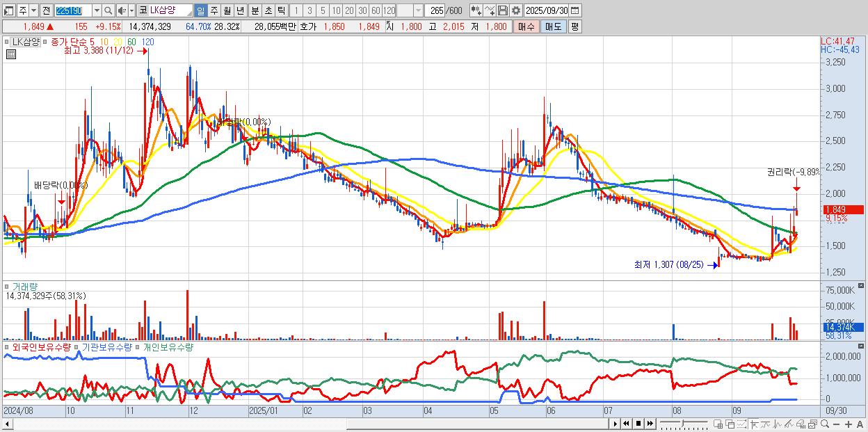This screenshot has height=432, width=868.
Task: Click the chart window overlay icon
Action: (813, 424)
